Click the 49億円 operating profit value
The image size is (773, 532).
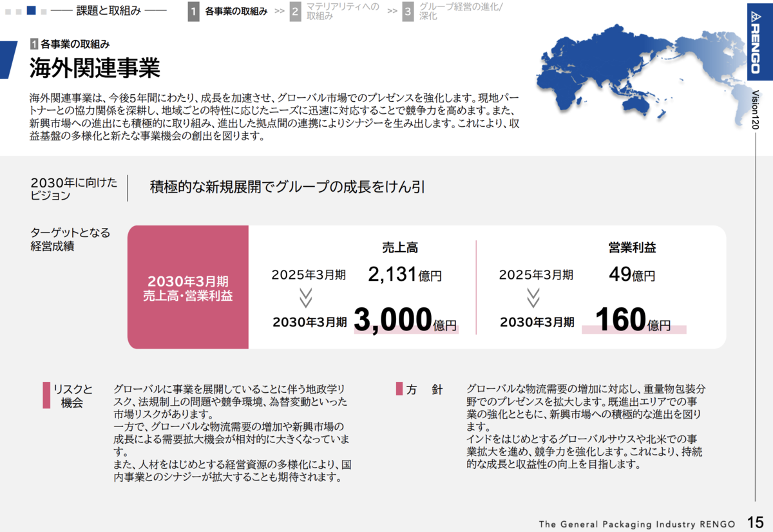click(x=632, y=275)
